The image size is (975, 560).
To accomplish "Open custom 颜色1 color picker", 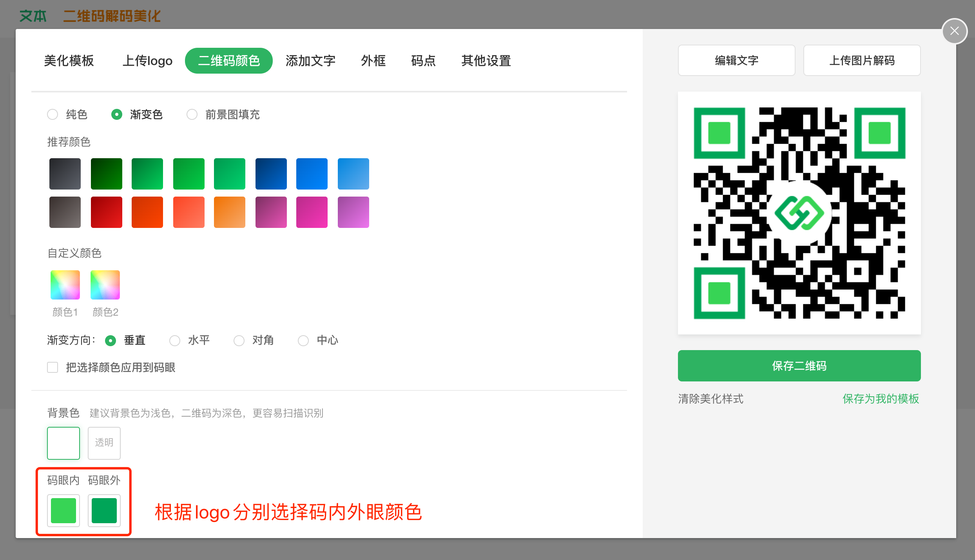I will pos(65,285).
